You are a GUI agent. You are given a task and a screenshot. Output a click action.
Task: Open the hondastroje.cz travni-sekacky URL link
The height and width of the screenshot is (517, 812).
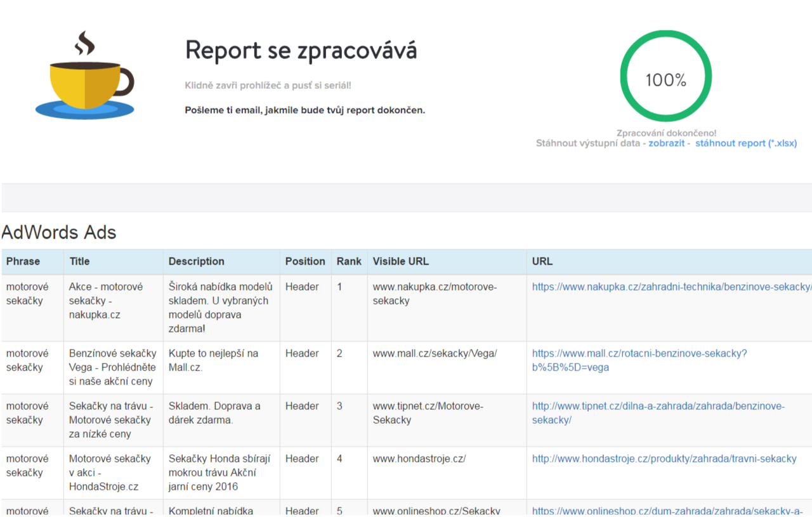664,459
